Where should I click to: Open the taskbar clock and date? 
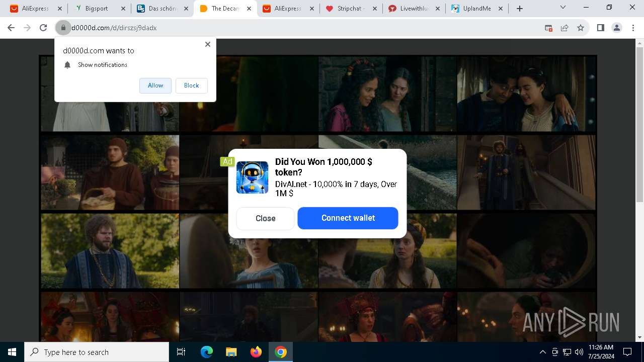pos(601,352)
